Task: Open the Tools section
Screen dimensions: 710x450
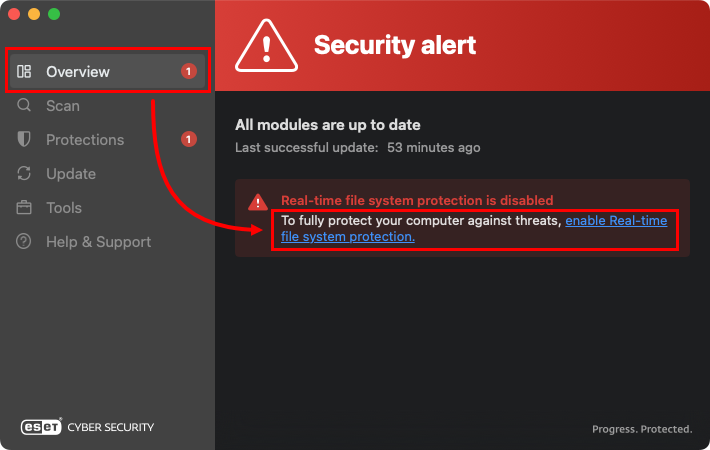Action: (x=64, y=208)
